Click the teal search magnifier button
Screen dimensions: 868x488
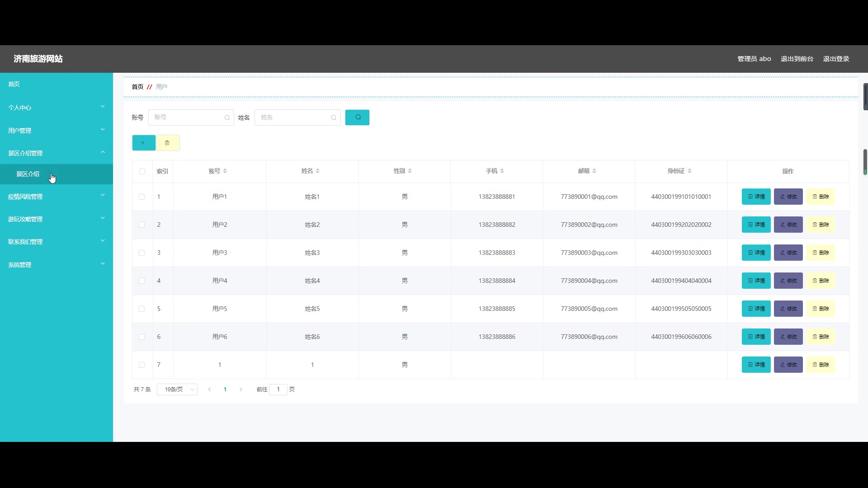click(357, 117)
